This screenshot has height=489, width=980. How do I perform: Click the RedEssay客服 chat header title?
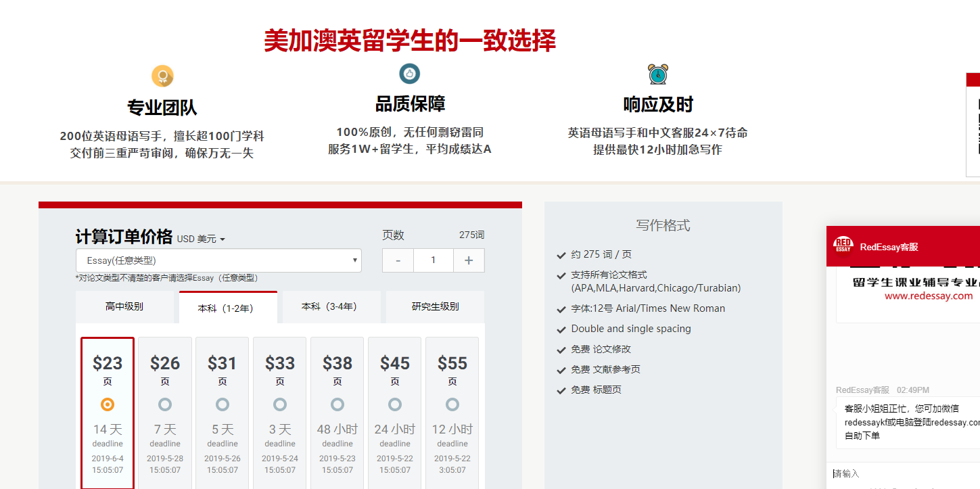(x=889, y=247)
